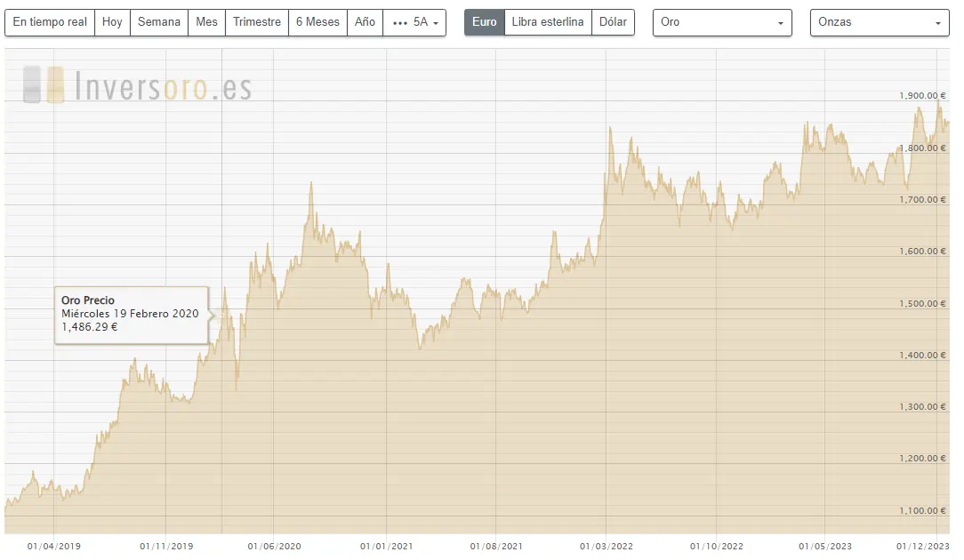964x560 pixels.
Task: Open the '5A' extended range dropdown
Action: (x=414, y=22)
